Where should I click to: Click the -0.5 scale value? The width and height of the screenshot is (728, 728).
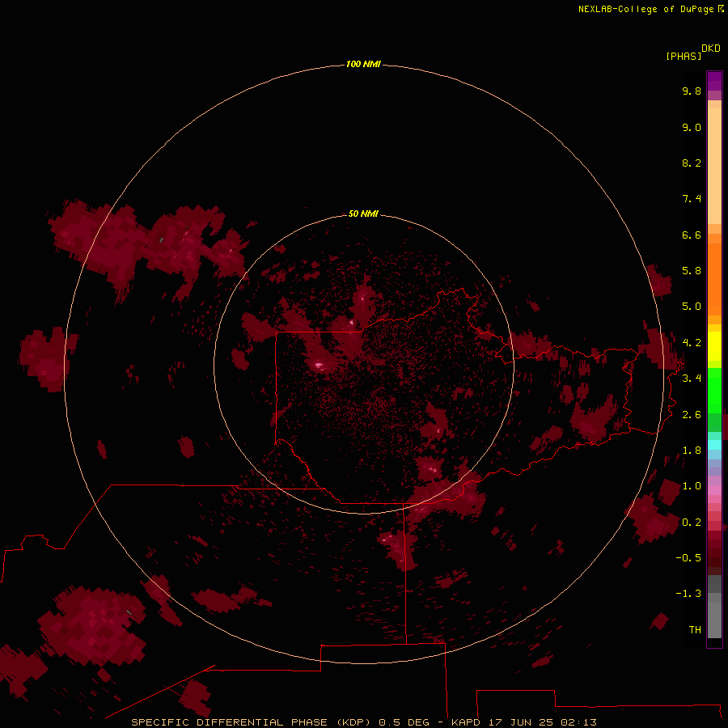[x=688, y=558]
